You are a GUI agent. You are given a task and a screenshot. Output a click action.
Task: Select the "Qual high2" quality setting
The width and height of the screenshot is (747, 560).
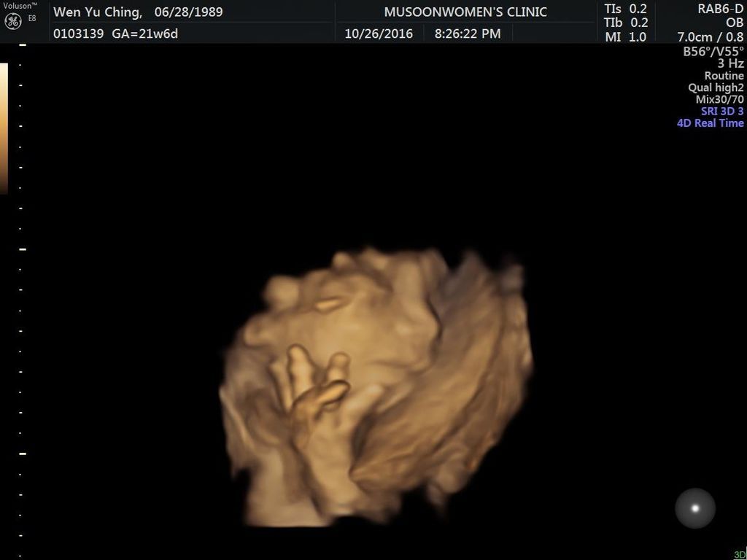pos(716,87)
